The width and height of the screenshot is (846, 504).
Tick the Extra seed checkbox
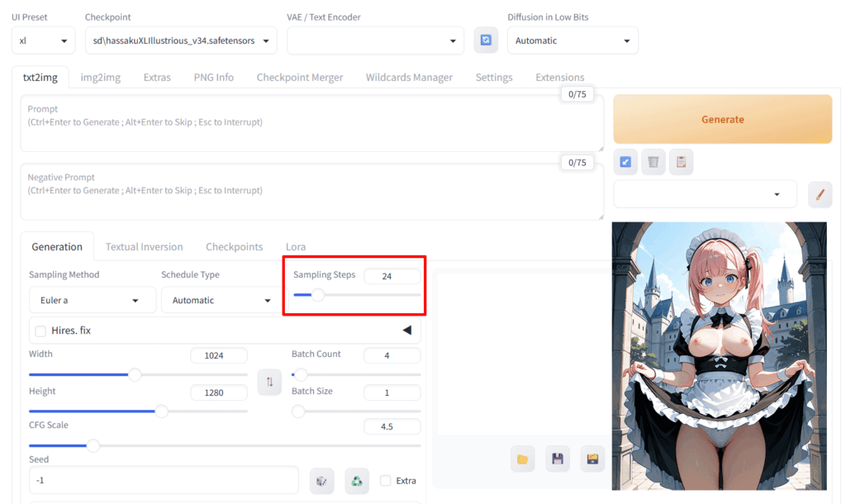[385, 480]
